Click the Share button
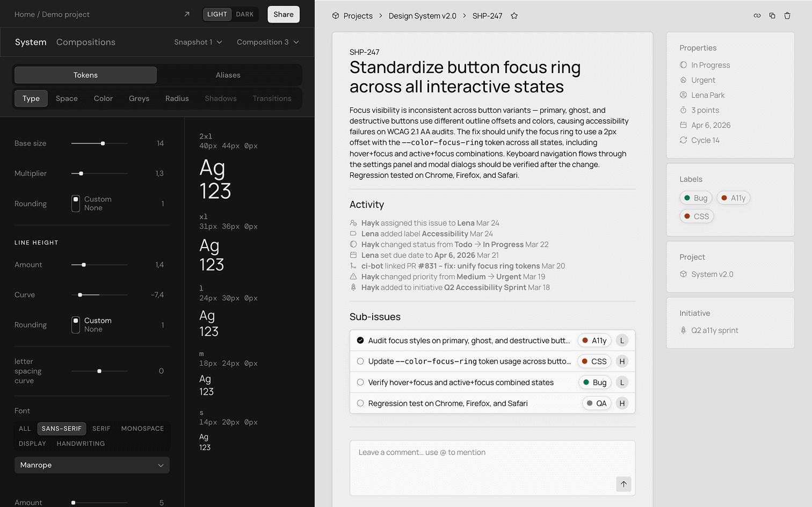Screen dimensions: 812x507 tap(284, 15)
